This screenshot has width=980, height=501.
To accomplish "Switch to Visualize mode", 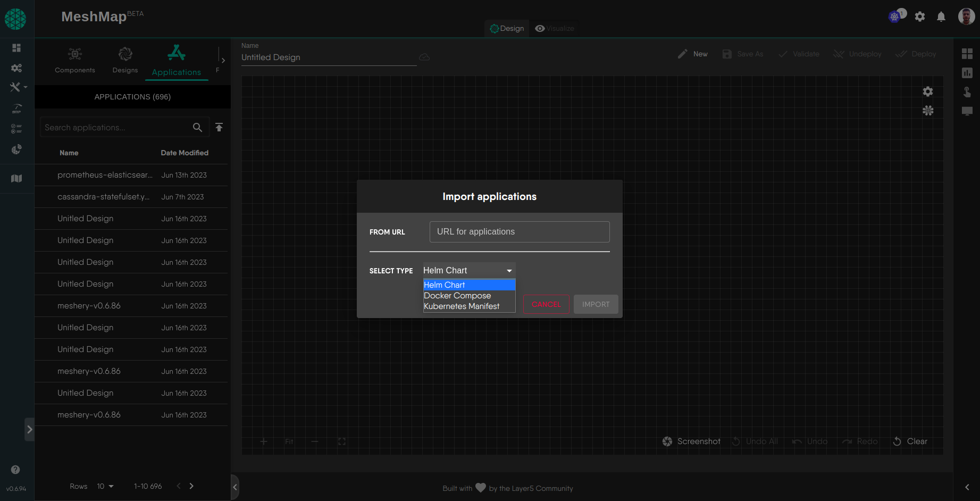I will (555, 28).
